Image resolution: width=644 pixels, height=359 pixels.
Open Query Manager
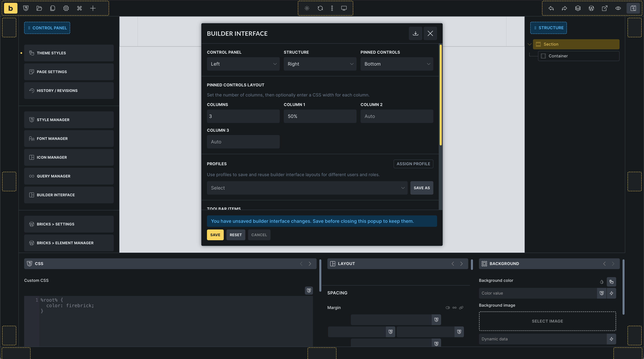click(69, 176)
